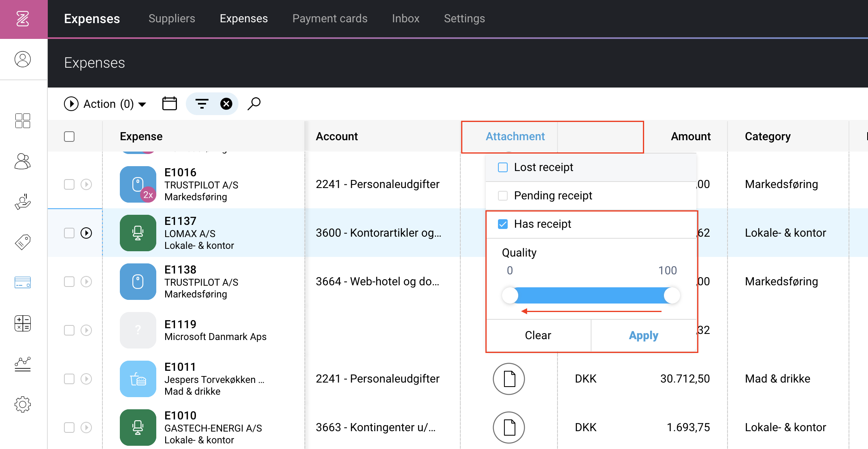Open attachment document icon for E1011

509,379
